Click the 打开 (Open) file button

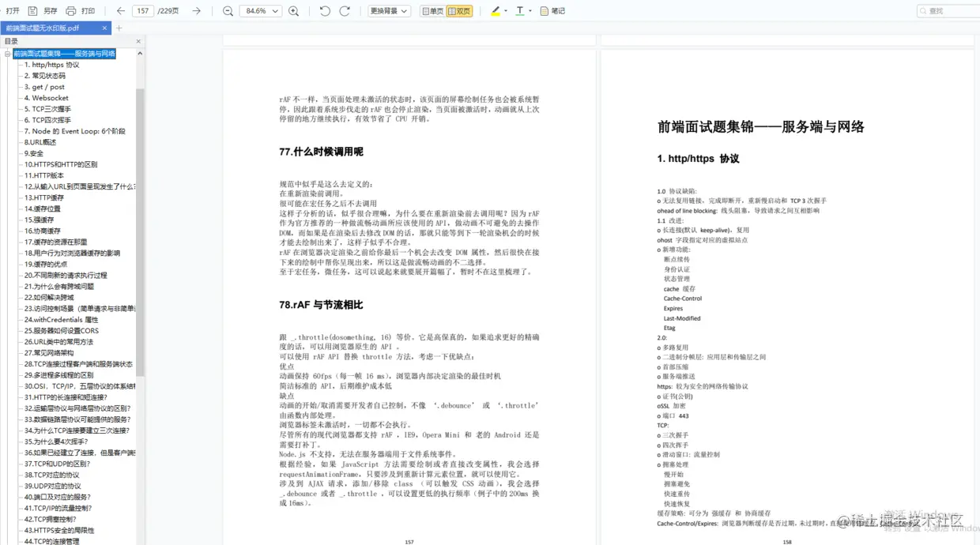pyautogui.click(x=13, y=11)
